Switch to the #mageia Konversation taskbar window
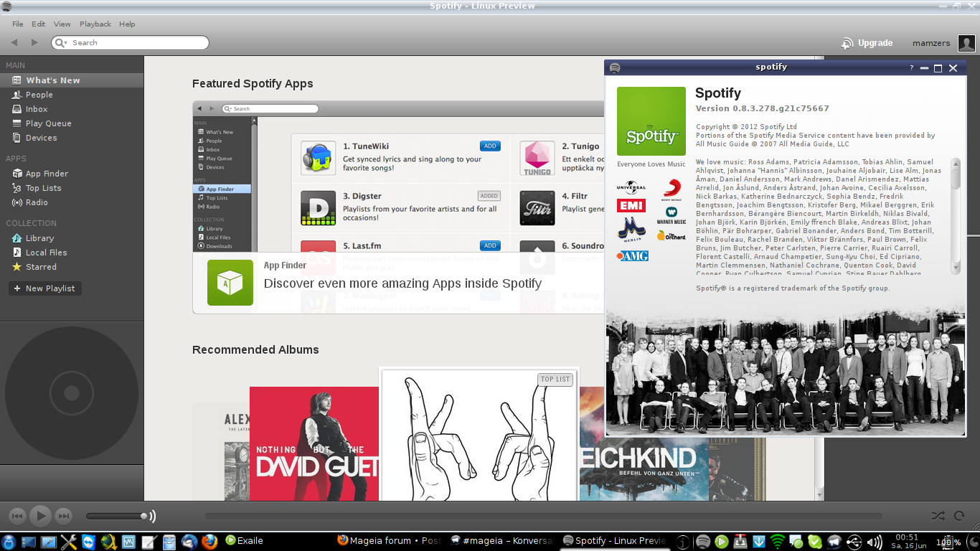 [501, 541]
